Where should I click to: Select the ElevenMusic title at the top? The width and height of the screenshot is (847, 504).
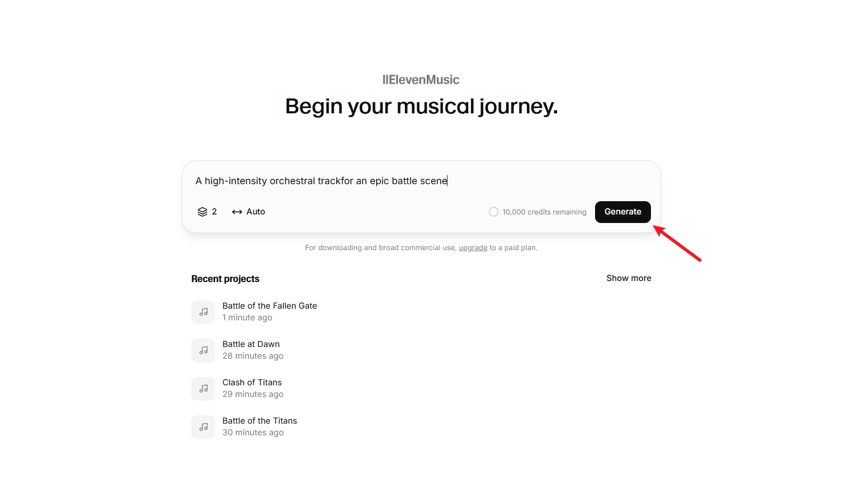tap(421, 79)
